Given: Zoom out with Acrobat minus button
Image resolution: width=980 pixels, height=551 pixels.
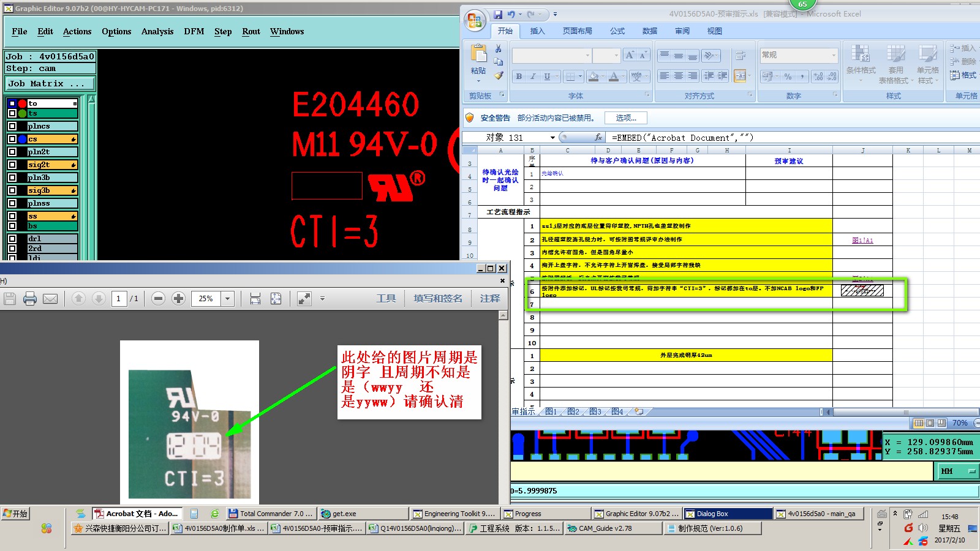Looking at the screenshot, I should (x=158, y=299).
